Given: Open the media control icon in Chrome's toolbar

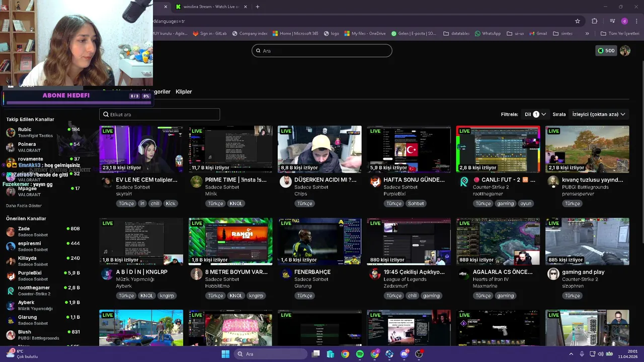Looking at the screenshot, I should click(612, 21).
